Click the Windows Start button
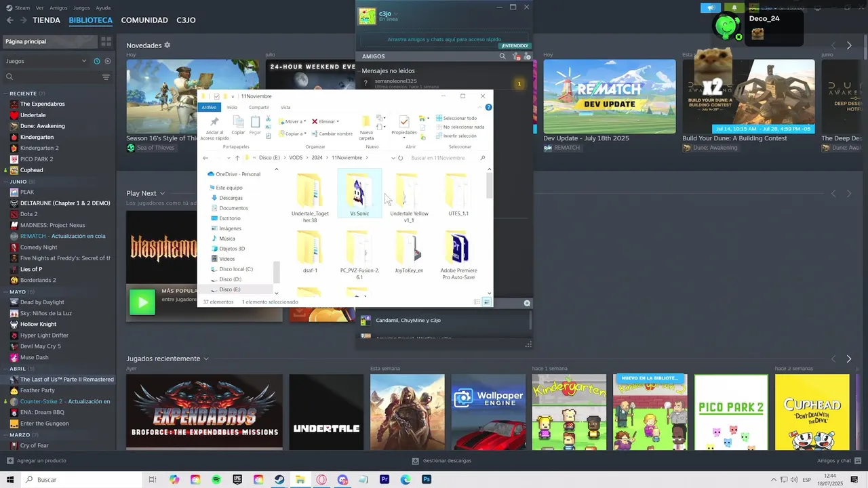 click(10, 479)
